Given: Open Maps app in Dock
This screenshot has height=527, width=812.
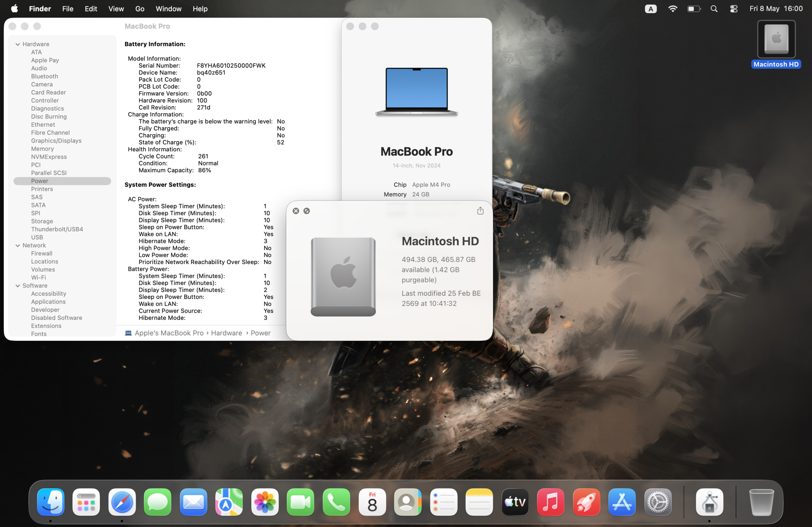Looking at the screenshot, I should coord(229,502).
